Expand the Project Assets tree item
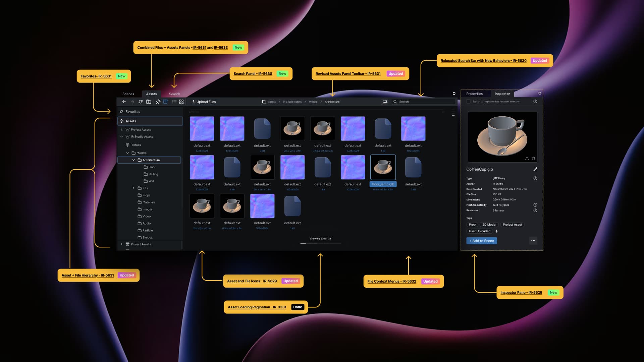This screenshot has height=362, width=644. 121,129
